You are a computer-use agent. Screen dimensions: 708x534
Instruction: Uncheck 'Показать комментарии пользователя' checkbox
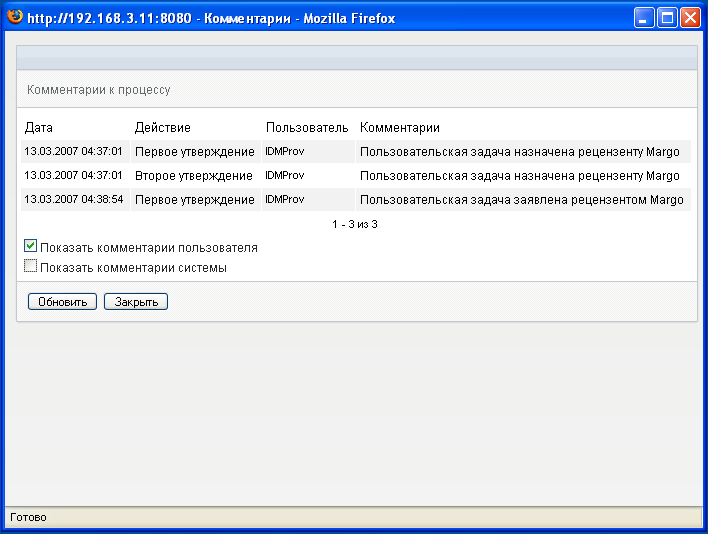pos(30,246)
